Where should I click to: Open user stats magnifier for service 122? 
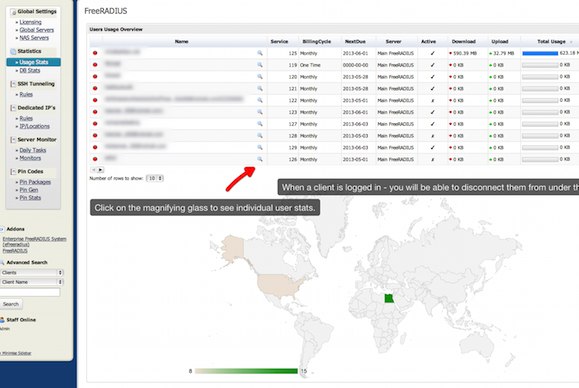tap(260, 100)
